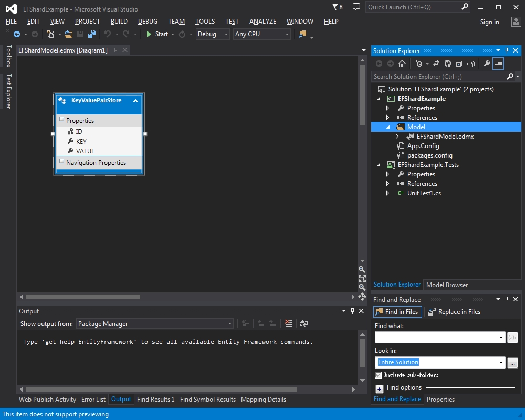The width and height of the screenshot is (525, 420).
Task: Click the diagram horizontal scrollbar thumb
Action: [x=83, y=297]
